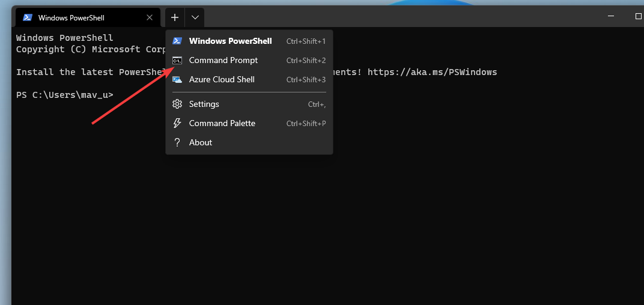Click the PS C:\Users\mav_u> prompt line
The height and width of the screenshot is (305, 644).
(x=64, y=95)
